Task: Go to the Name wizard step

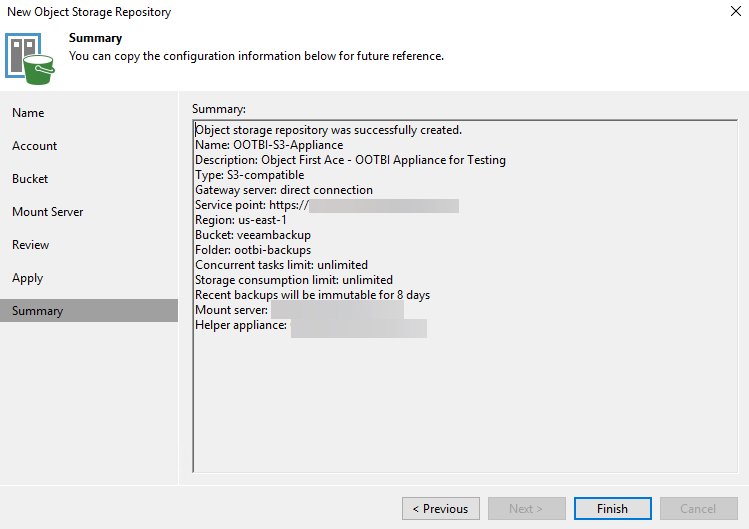Action: (x=28, y=113)
